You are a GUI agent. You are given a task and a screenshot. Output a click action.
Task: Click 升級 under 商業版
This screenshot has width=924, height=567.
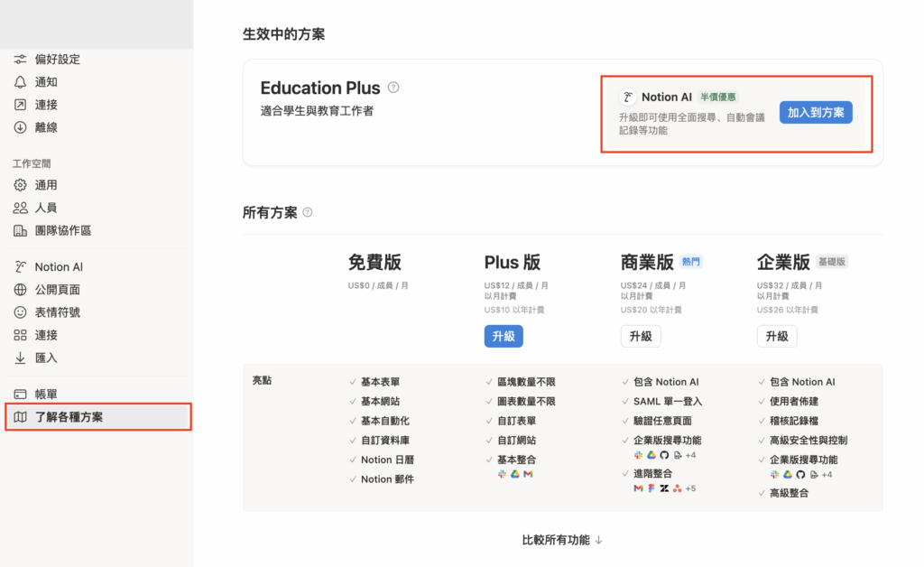point(641,337)
